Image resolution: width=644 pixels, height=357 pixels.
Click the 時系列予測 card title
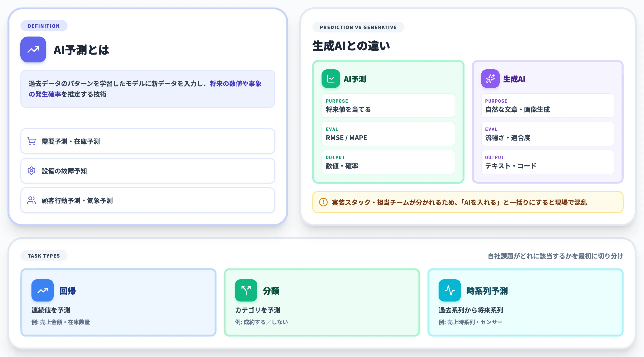coord(487,291)
